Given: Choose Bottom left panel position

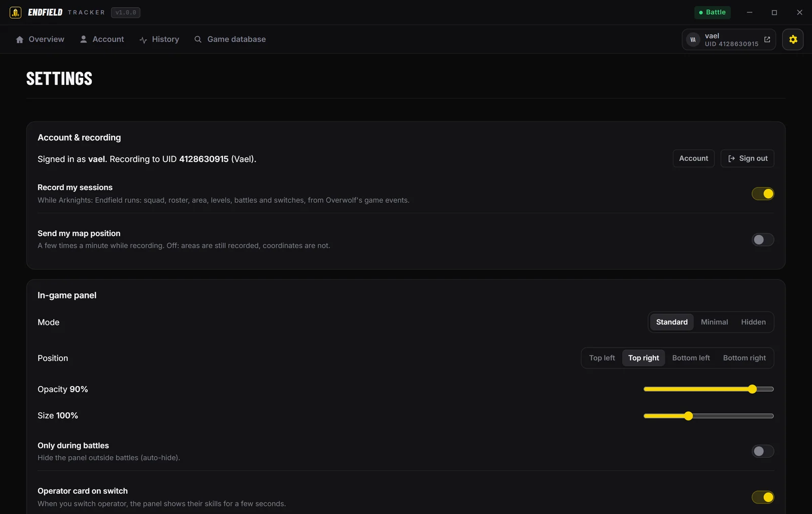Looking at the screenshot, I should click(x=691, y=358).
